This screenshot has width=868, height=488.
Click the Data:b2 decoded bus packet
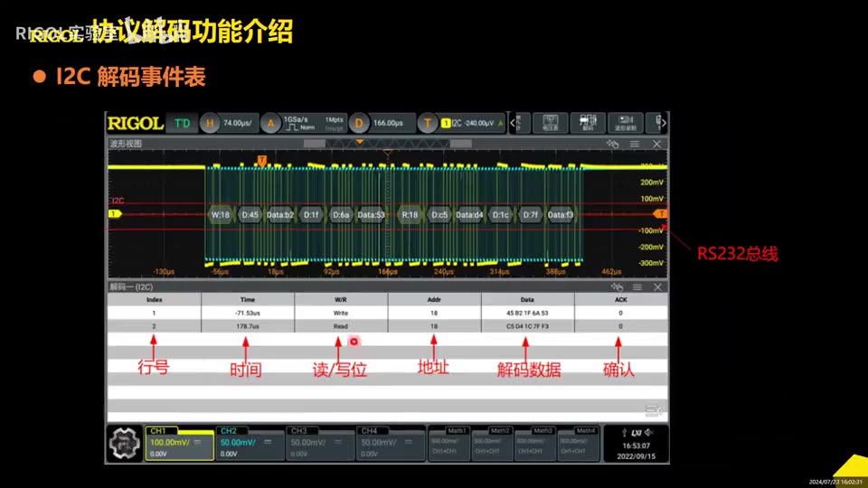point(280,215)
